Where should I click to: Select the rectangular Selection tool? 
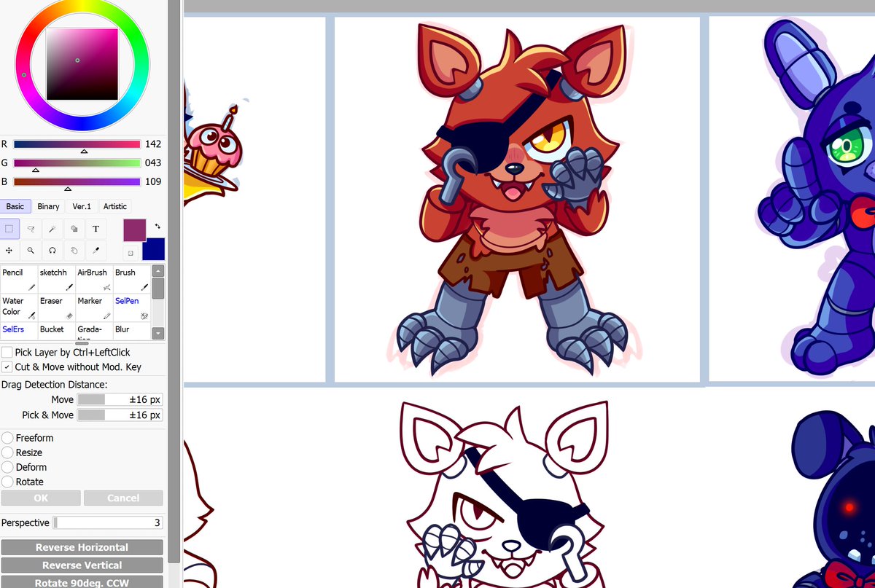[9, 228]
